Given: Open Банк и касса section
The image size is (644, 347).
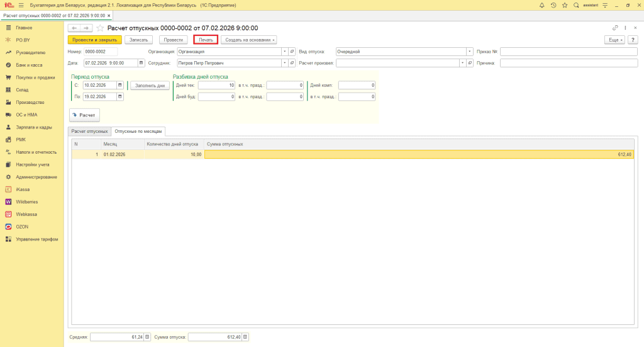Looking at the screenshot, I should click(x=29, y=65).
